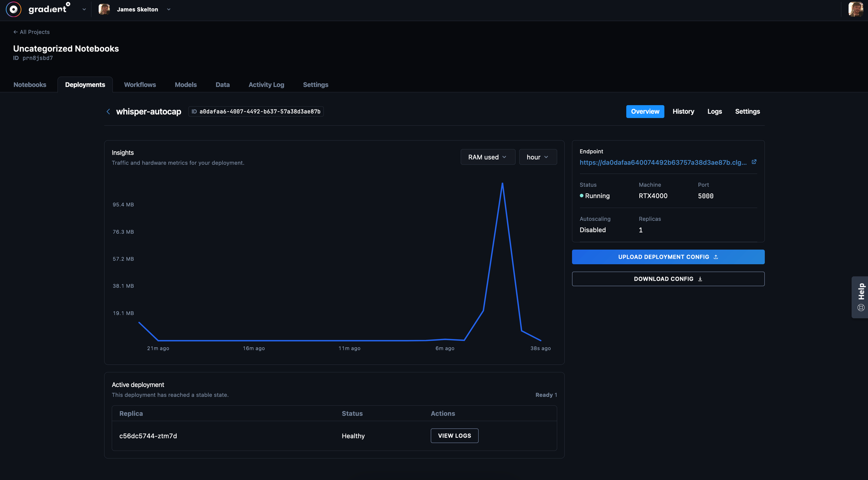Viewport: 868px width, 480px height.
Task: Switch to the Notebooks tab
Action: click(x=30, y=85)
